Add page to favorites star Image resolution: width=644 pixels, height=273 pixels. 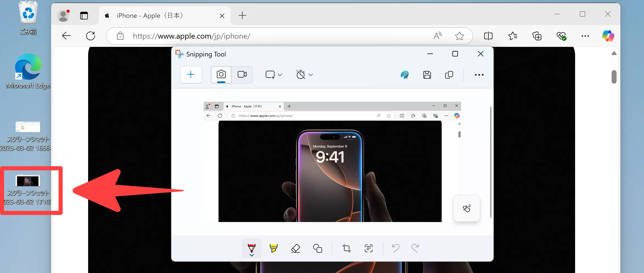459,36
